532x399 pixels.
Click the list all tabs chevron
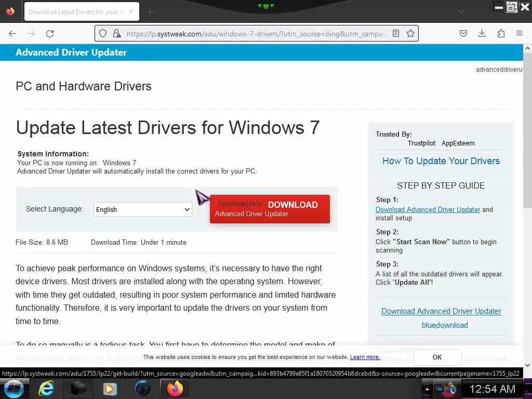click(x=461, y=11)
